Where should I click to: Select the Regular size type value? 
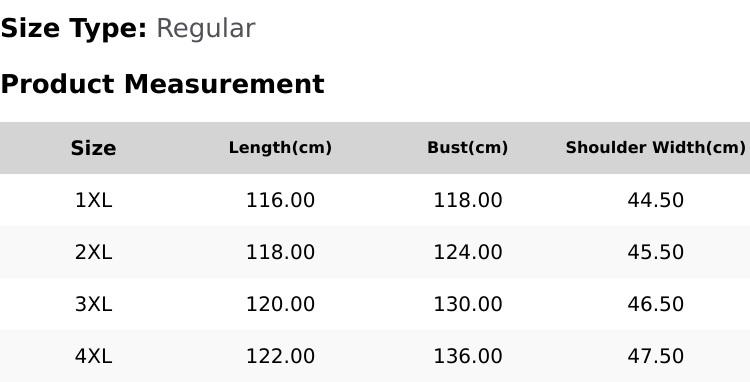tap(206, 29)
